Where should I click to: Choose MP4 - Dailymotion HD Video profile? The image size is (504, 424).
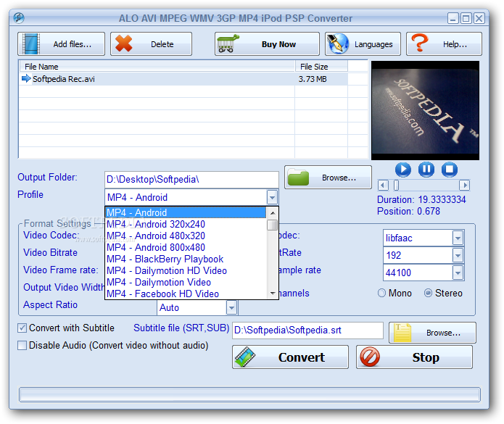pos(186,270)
